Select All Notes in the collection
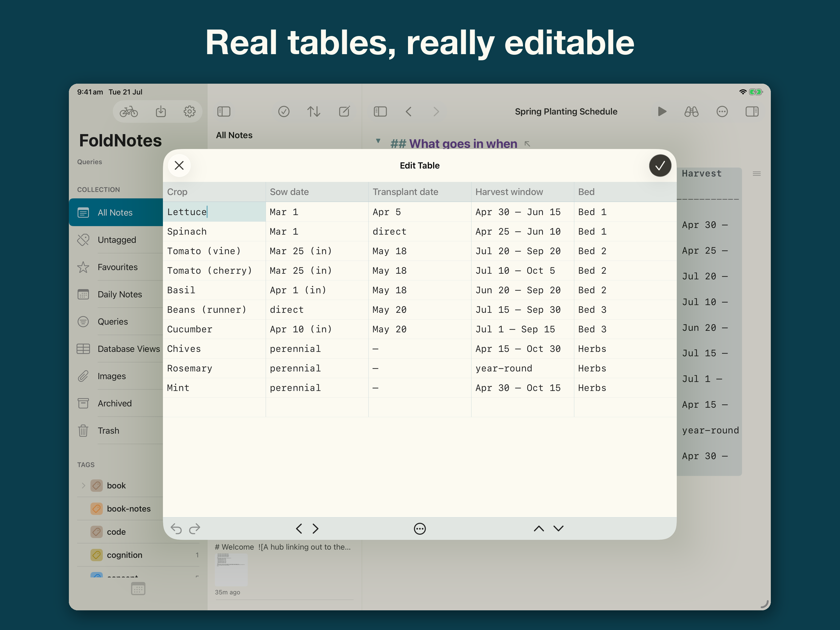The height and width of the screenshot is (630, 840). [x=116, y=212]
